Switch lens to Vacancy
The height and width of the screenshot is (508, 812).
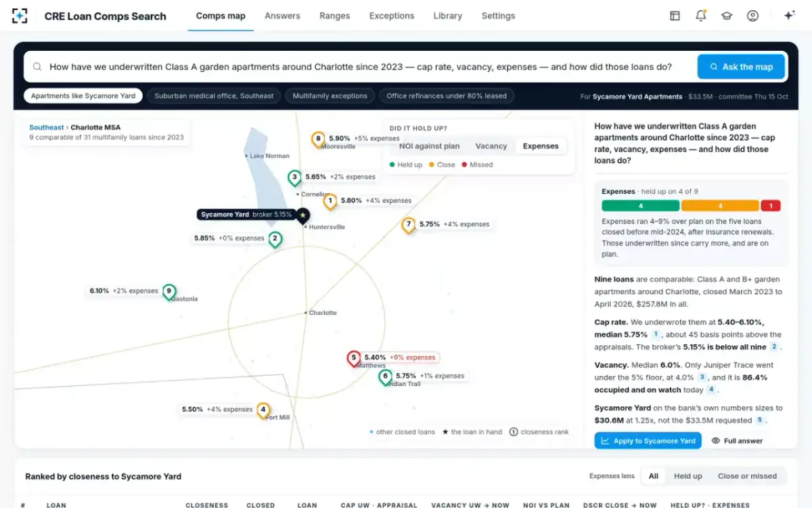click(x=491, y=146)
